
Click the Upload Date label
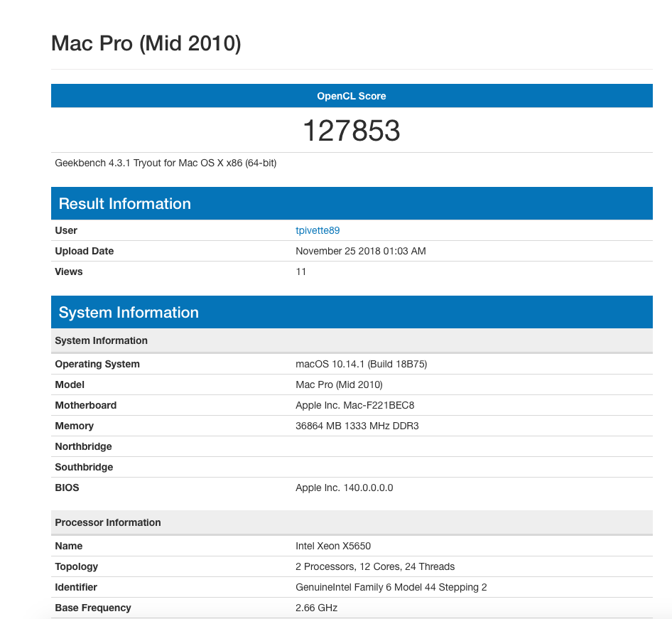tap(85, 251)
